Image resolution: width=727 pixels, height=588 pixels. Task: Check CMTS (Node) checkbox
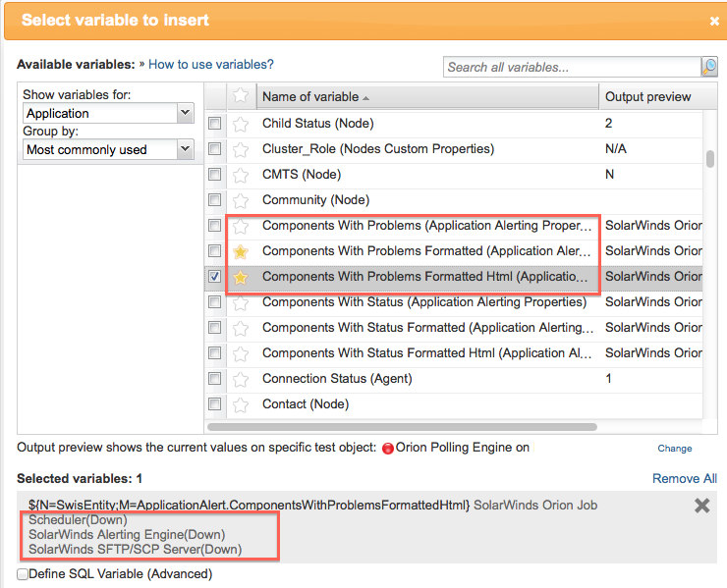coord(215,174)
